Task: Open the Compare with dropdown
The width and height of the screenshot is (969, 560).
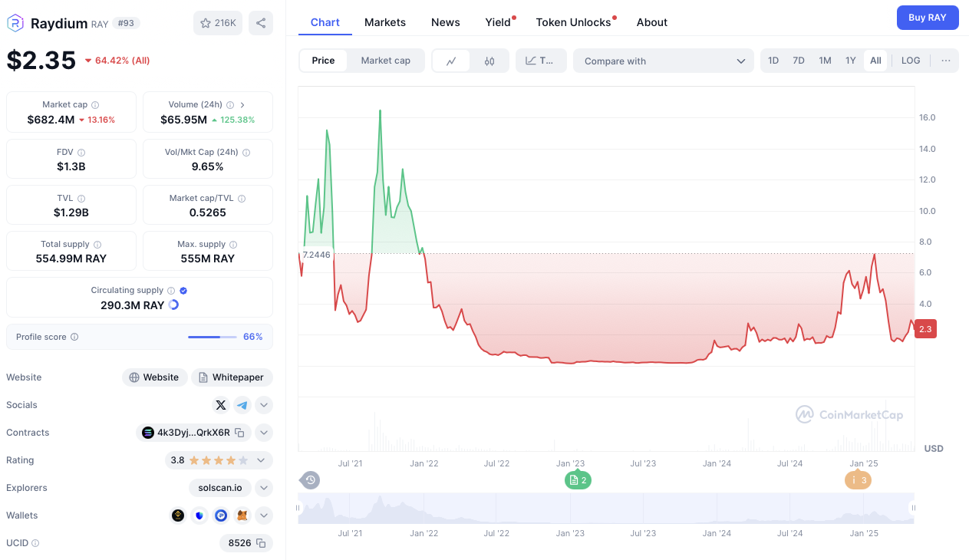Action: (x=664, y=61)
